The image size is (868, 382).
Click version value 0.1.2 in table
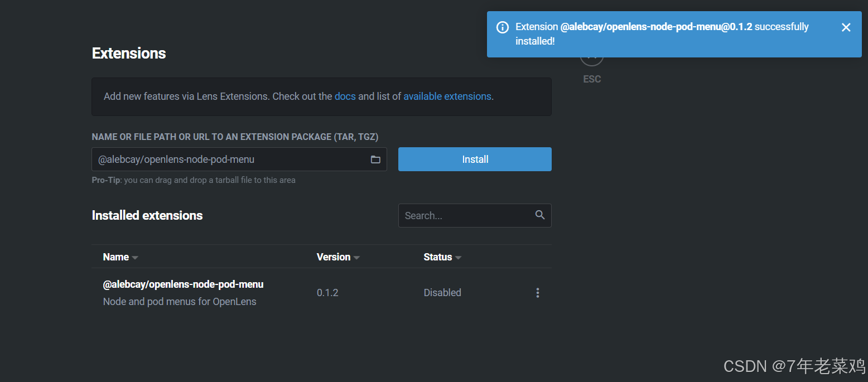327,293
